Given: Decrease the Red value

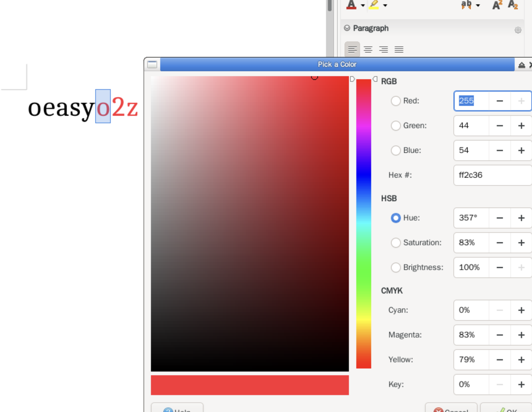Looking at the screenshot, I should point(500,101).
